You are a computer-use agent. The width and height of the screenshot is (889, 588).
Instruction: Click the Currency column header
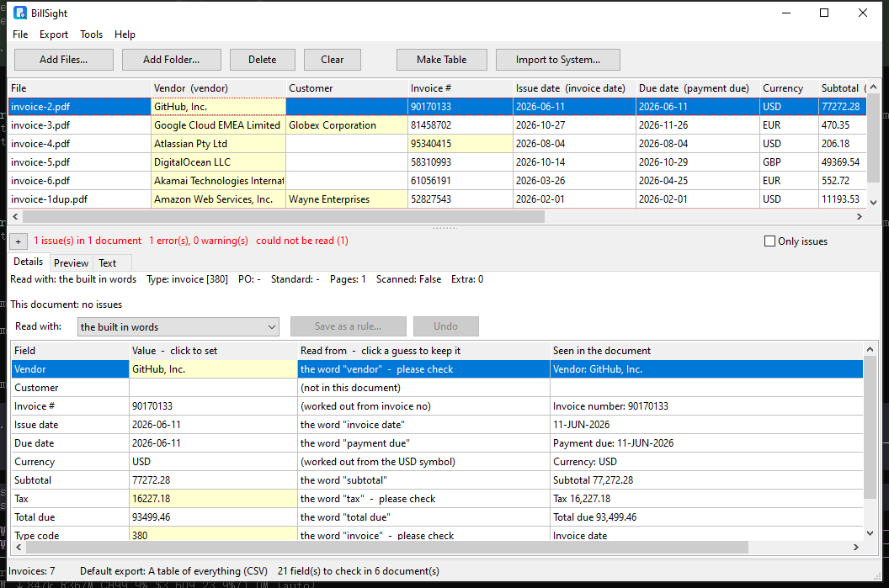coord(789,88)
